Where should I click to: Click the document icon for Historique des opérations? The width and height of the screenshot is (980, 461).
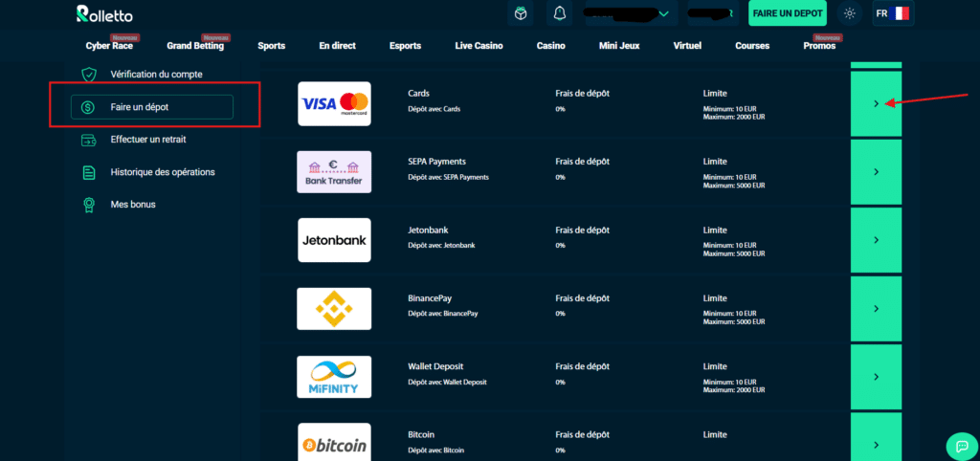(x=89, y=172)
